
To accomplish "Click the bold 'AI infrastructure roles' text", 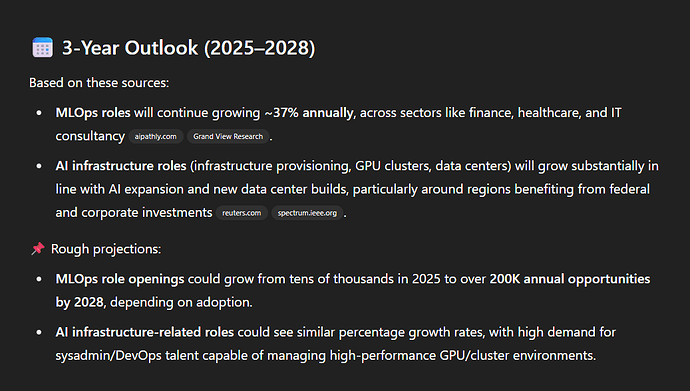I will (x=121, y=166).
